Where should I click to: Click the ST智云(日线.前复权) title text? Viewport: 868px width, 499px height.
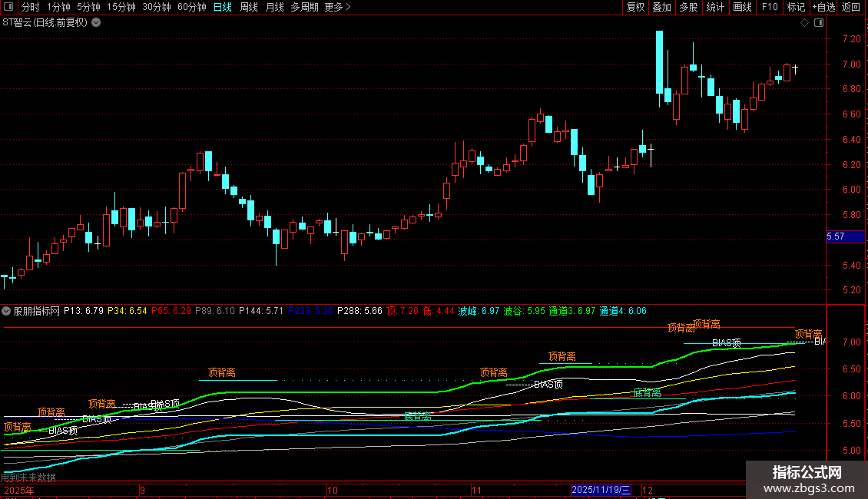(x=45, y=23)
